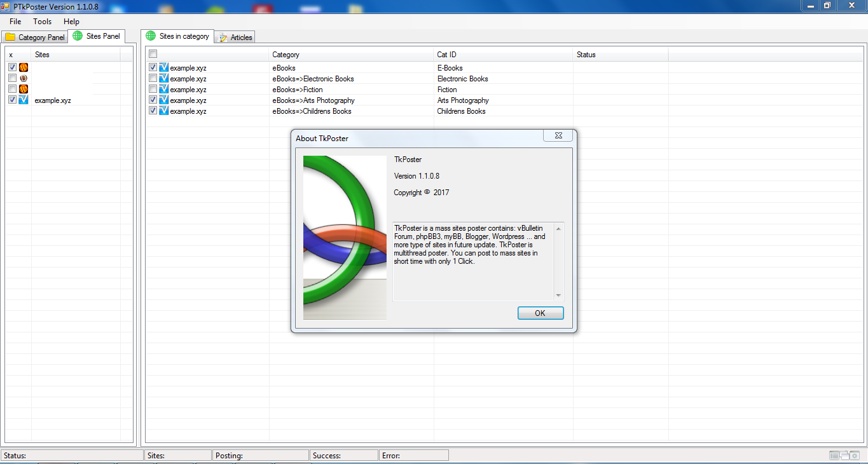Click the PTkPoster app icon in the title bar
This screenshot has height=464, width=868.
click(x=5, y=6)
